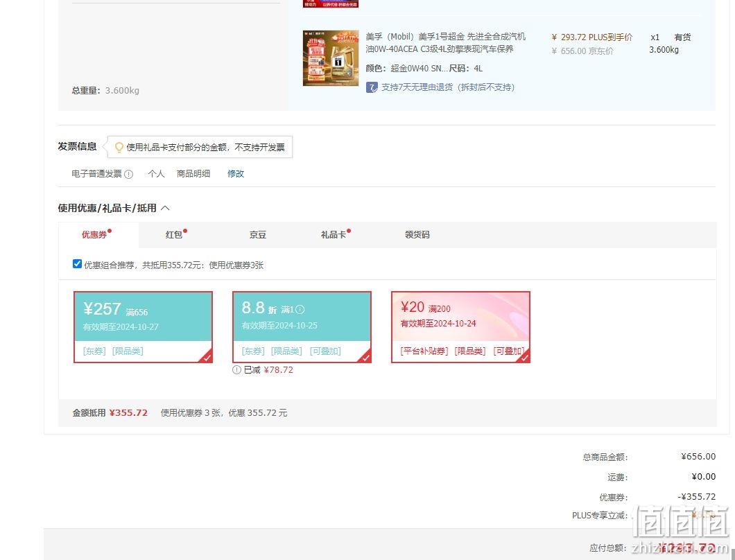Click the 总商品金额 ¥656.00 value
This screenshot has width=735, height=560.
[698, 457]
